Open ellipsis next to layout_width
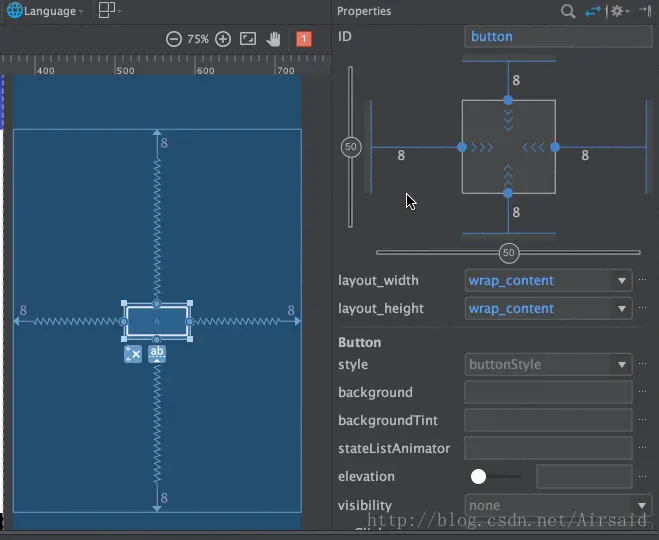Viewport: 659px width, 540px height. point(642,279)
